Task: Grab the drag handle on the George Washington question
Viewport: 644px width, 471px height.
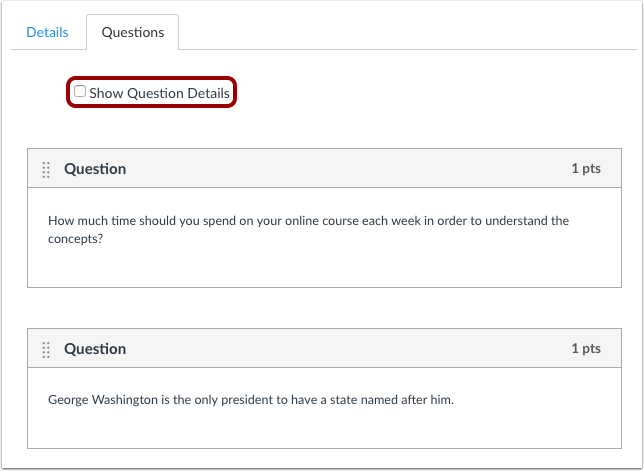Action: point(46,349)
